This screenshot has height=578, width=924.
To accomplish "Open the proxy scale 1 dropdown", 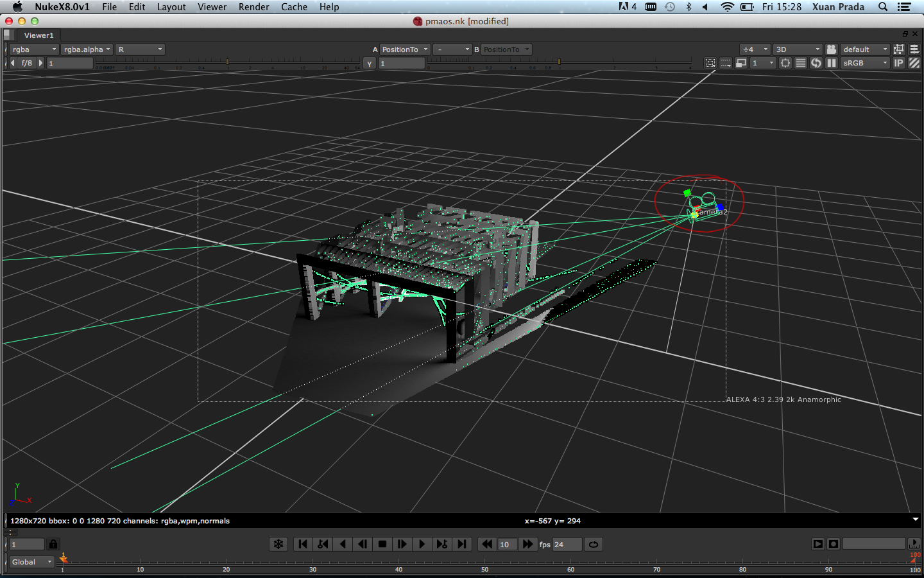I will [763, 63].
